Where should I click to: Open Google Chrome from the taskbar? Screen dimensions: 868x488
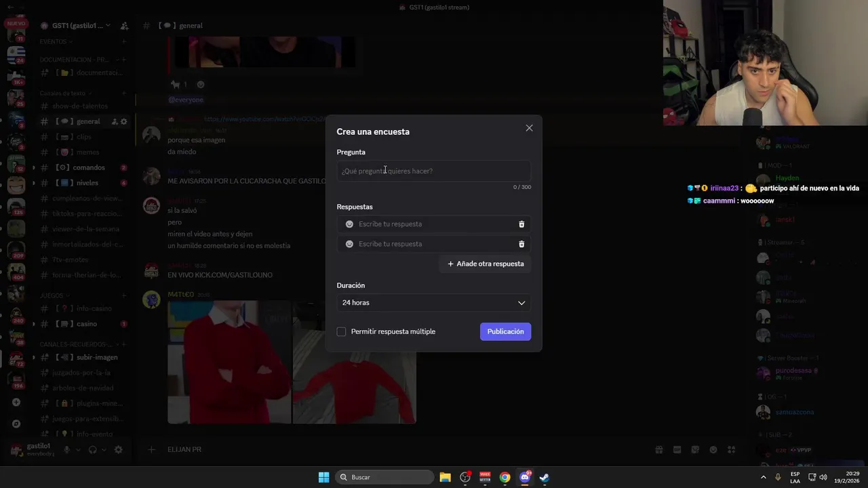(x=505, y=477)
